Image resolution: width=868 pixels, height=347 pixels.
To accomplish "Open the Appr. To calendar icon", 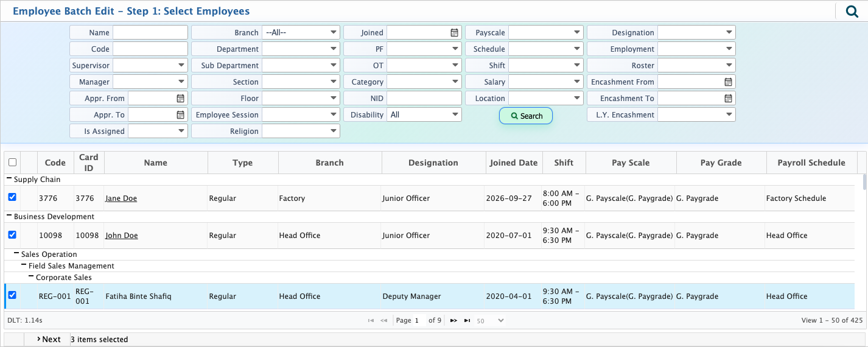I will [x=180, y=114].
